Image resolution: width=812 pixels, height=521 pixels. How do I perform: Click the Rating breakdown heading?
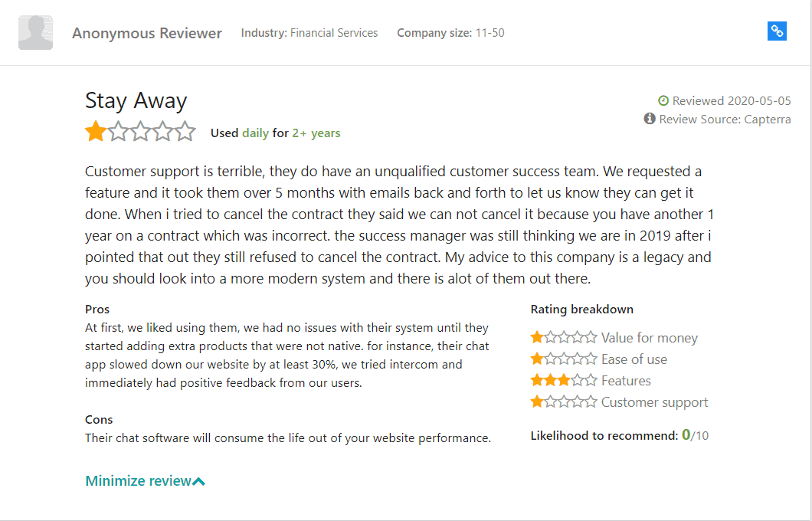(582, 310)
